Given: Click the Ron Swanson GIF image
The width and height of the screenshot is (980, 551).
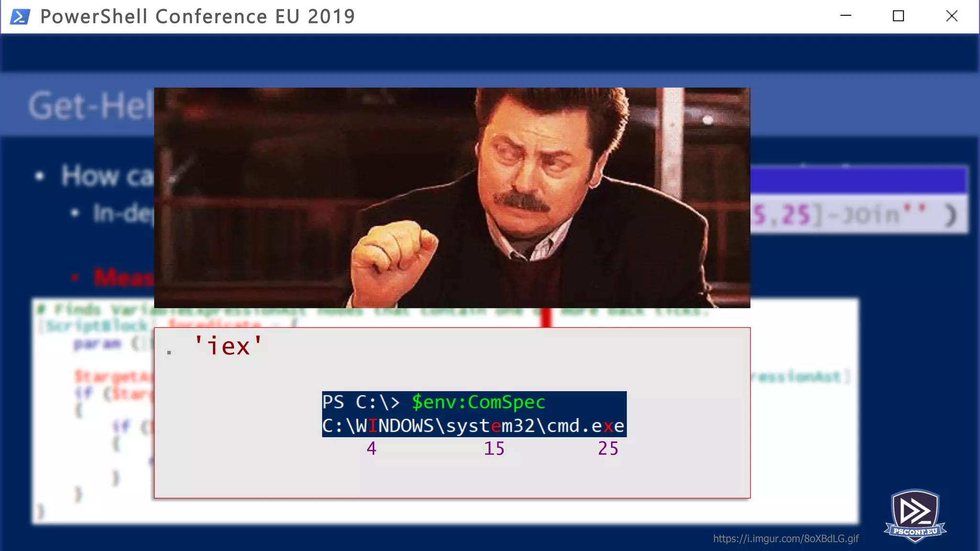Looking at the screenshot, I should 452,198.
